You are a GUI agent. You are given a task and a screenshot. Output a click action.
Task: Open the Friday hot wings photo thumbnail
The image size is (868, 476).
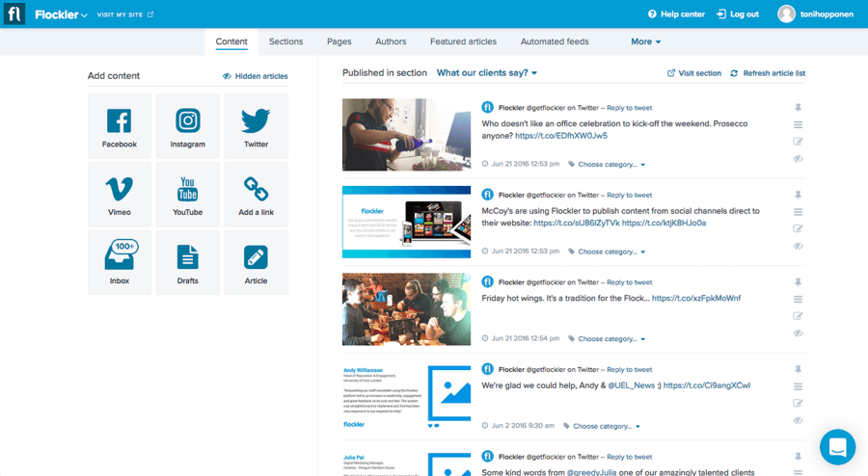click(406, 309)
